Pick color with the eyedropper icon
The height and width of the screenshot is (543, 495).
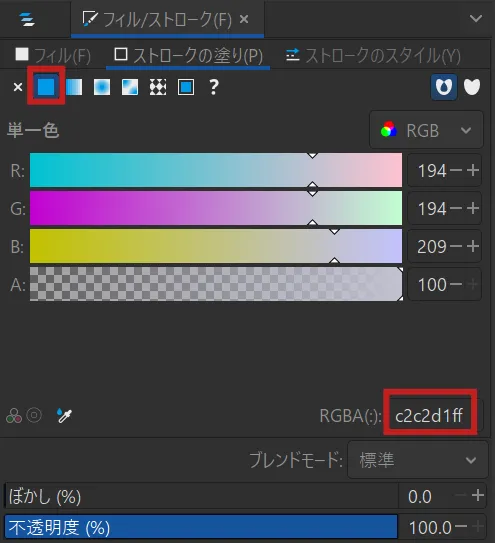(64, 415)
